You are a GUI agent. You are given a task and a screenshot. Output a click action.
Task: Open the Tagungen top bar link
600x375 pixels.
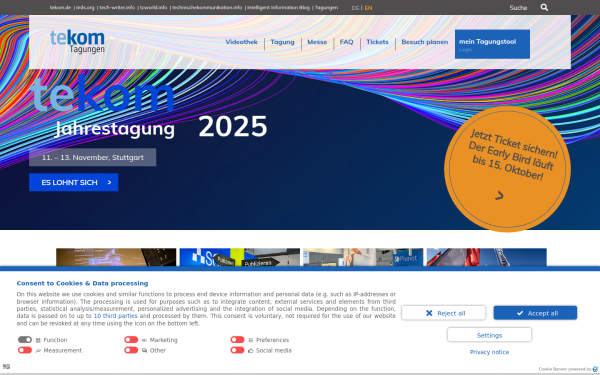[326, 7]
